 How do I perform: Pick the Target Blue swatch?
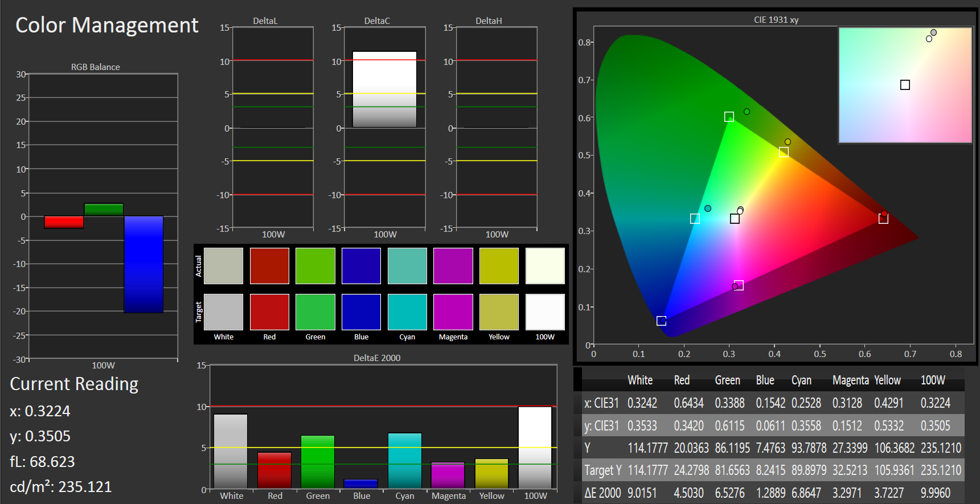pyautogui.click(x=361, y=312)
